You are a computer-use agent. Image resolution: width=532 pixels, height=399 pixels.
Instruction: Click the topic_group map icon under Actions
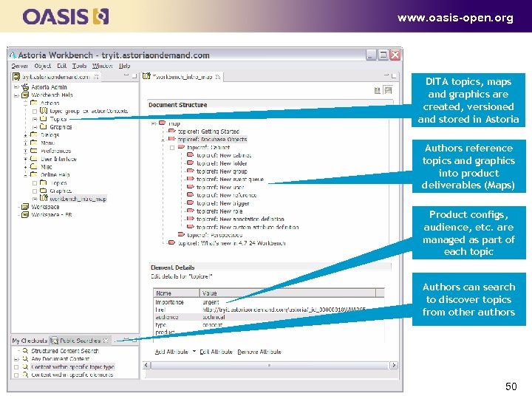tap(44, 111)
